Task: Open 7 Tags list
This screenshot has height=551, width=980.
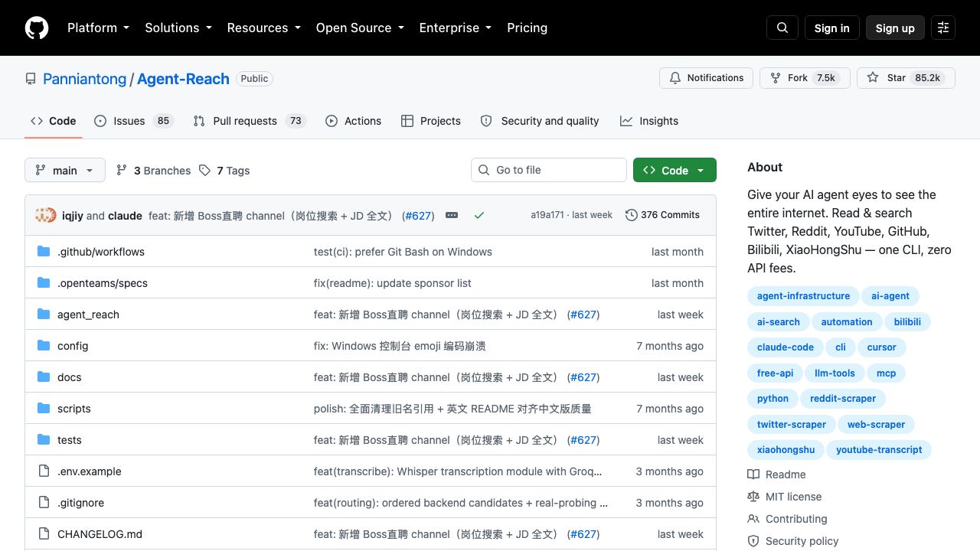Action: [x=224, y=171]
